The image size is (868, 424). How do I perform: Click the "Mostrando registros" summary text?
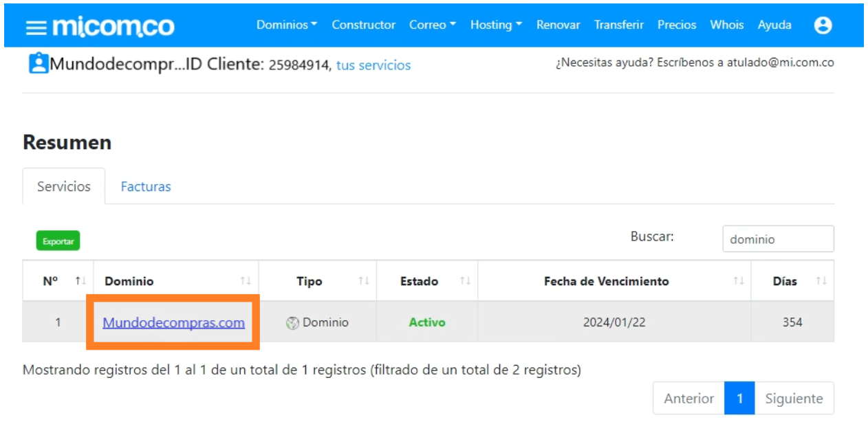point(302,370)
